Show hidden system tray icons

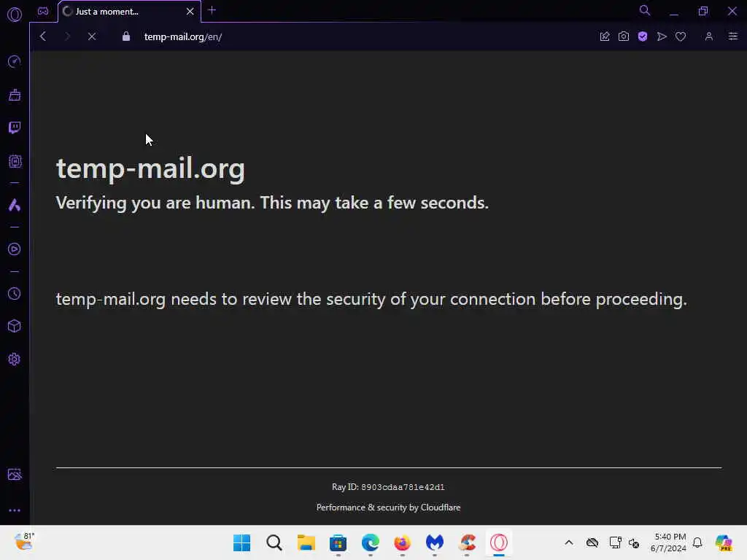(569, 542)
